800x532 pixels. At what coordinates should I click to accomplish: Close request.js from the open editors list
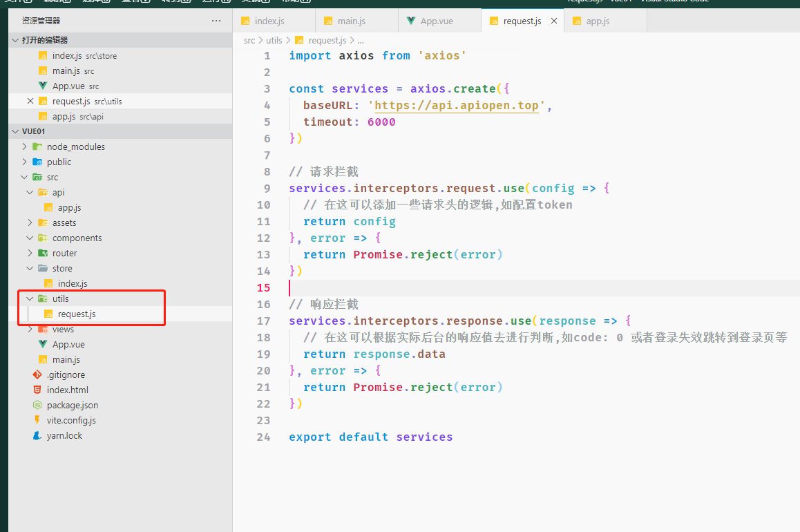(x=30, y=102)
